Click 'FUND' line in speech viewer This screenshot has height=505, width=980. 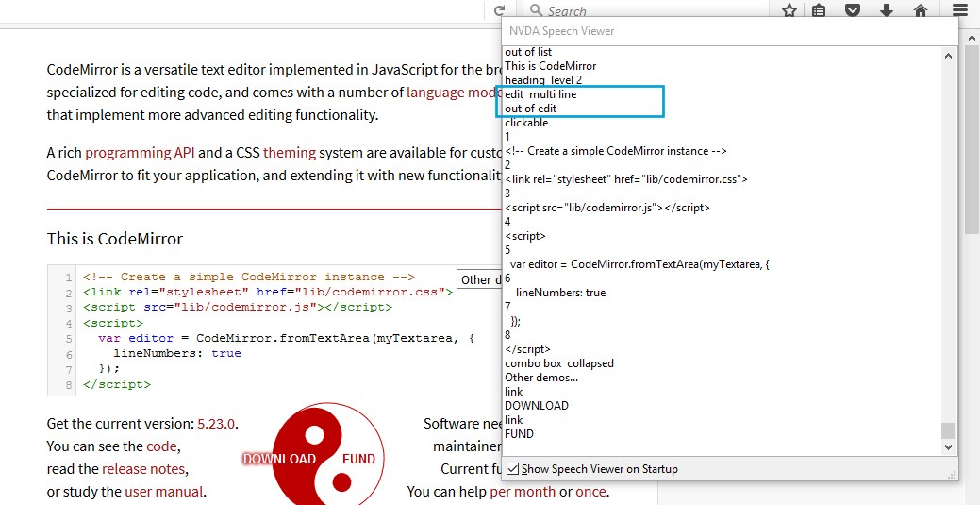[x=520, y=433]
